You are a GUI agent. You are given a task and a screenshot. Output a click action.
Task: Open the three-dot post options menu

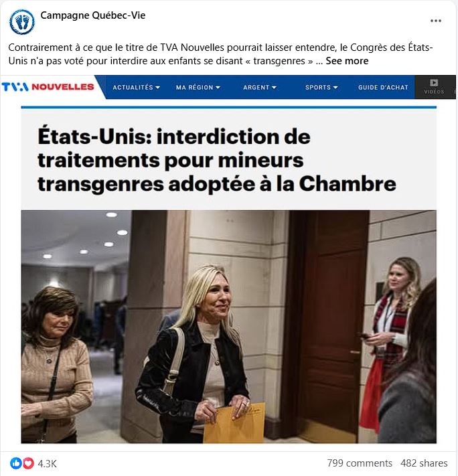click(435, 21)
